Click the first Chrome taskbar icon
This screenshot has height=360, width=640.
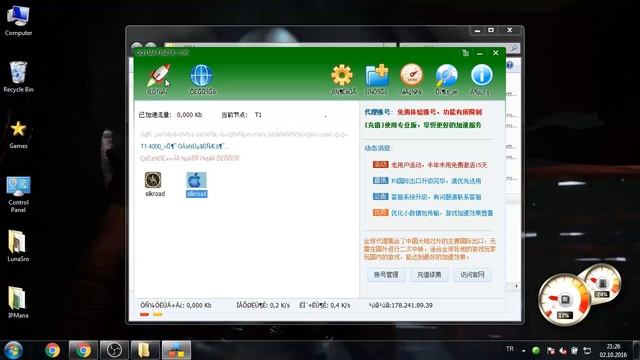[x=52, y=350]
